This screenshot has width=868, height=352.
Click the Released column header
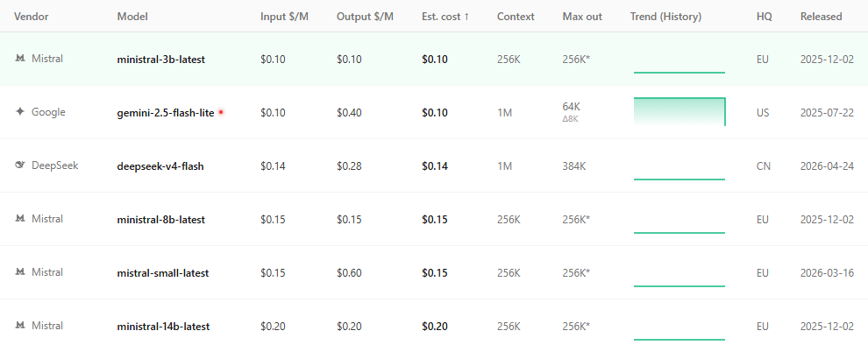(821, 17)
